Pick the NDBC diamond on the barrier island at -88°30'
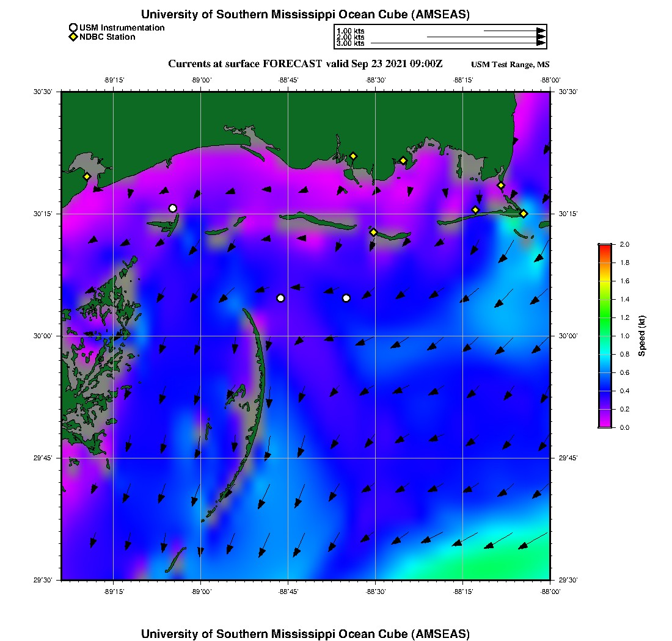The height and width of the screenshot is (641, 672). click(x=374, y=232)
